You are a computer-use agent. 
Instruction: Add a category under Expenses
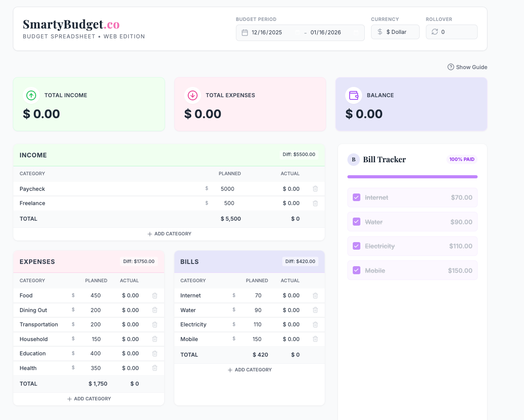coord(89,399)
